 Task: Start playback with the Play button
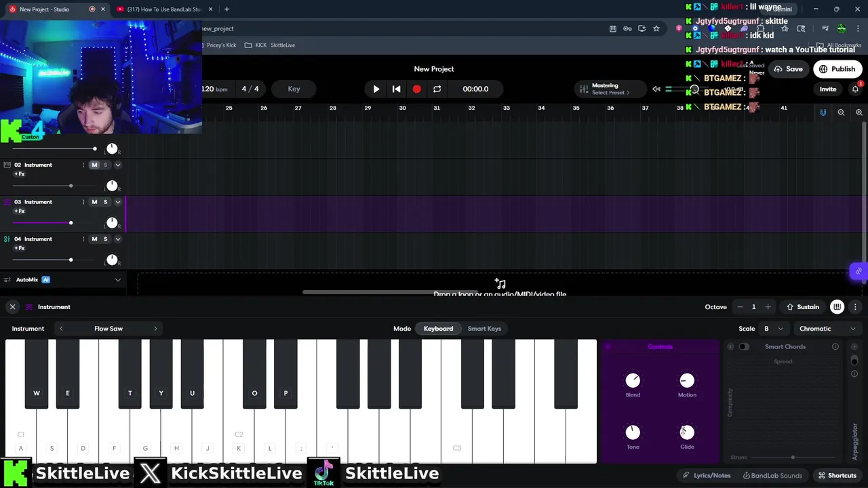coord(376,89)
